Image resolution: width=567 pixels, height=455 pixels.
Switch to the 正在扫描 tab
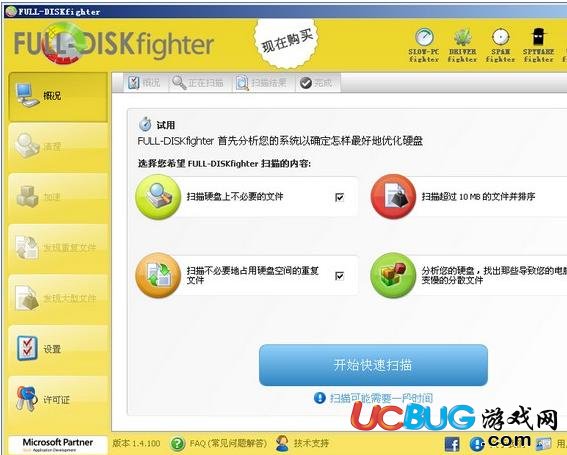pos(198,83)
